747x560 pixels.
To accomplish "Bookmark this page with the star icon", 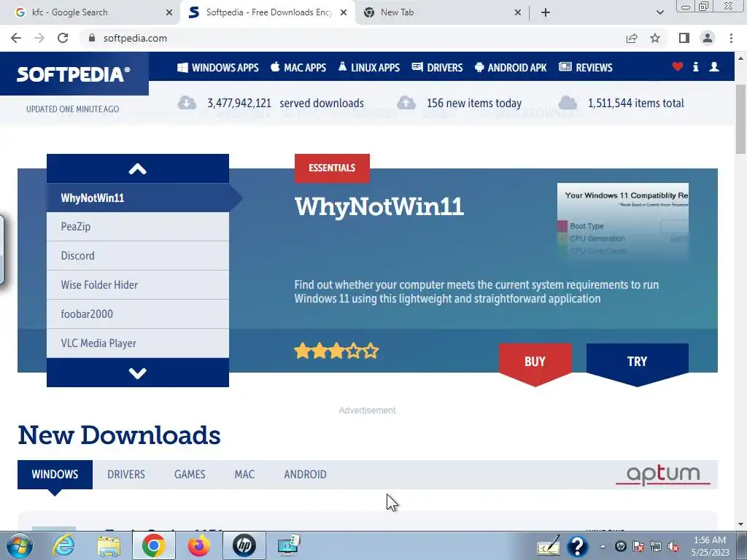I will (x=655, y=38).
